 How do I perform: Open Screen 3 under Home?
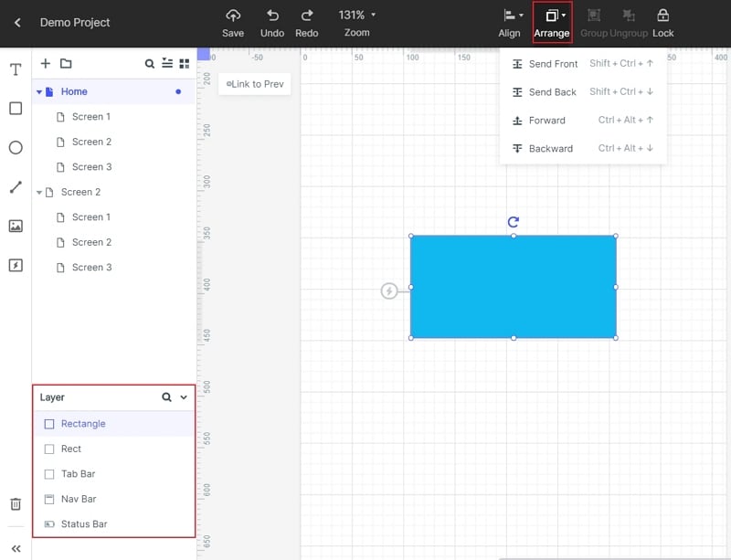click(113, 167)
